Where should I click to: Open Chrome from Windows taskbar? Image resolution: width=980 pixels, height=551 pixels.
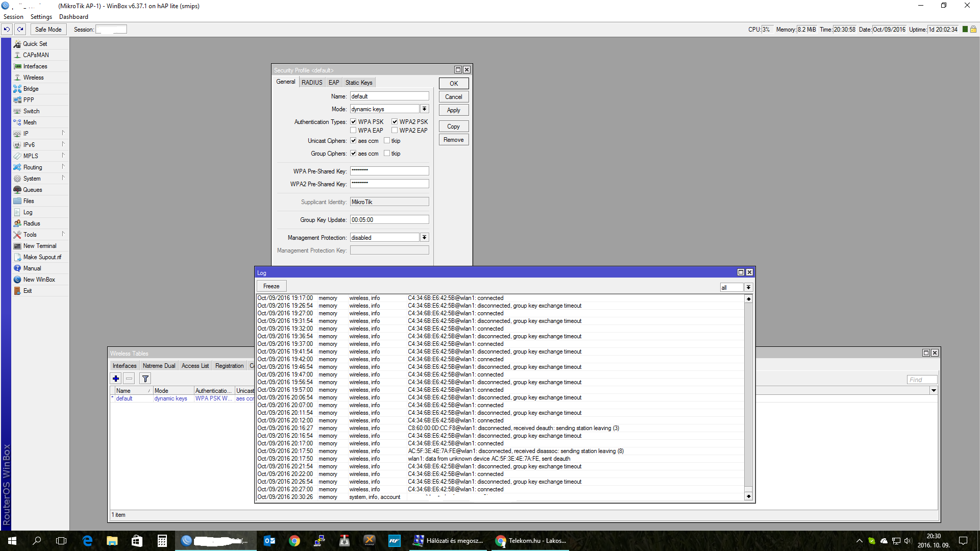(295, 541)
